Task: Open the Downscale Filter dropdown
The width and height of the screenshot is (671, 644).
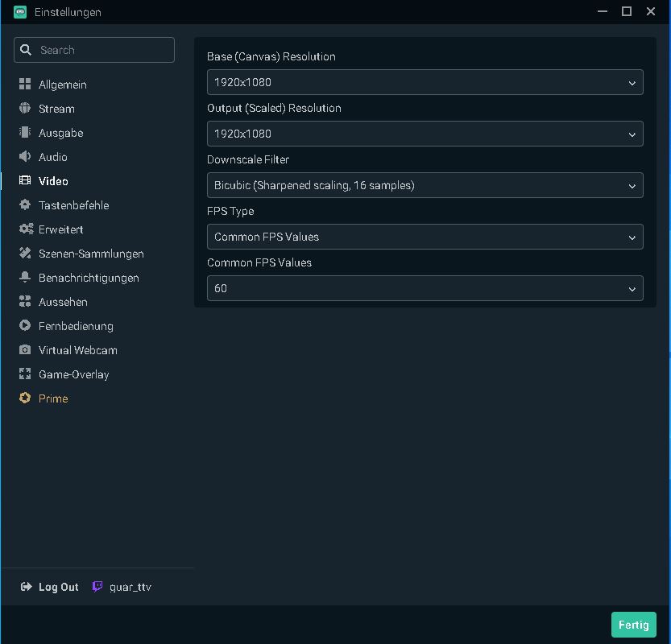Action: tap(425, 185)
